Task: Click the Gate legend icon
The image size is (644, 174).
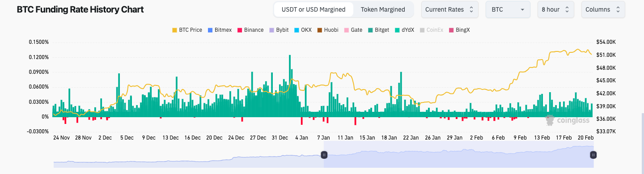Action: click(x=347, y=30)
